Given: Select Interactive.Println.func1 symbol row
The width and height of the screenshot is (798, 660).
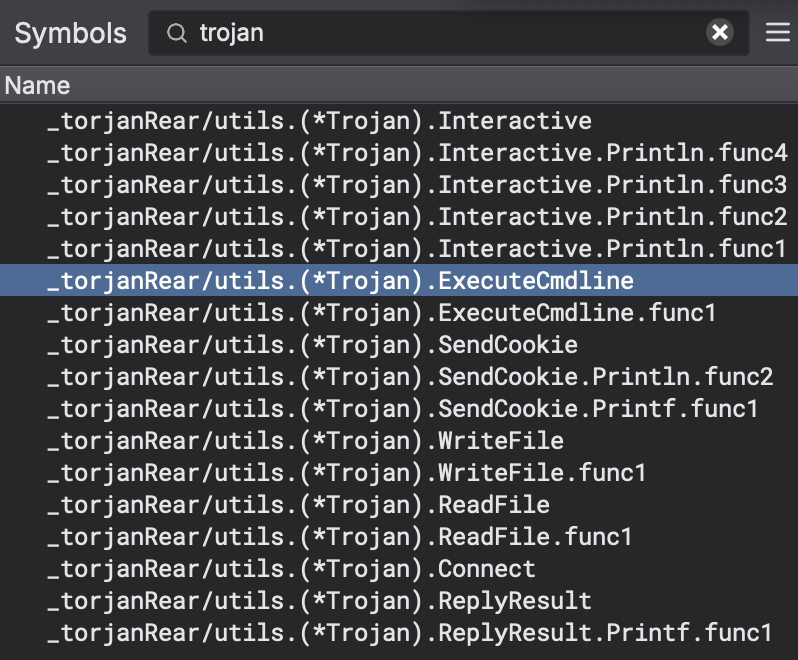Looking at the screenshot, I should tap(416, 249).
